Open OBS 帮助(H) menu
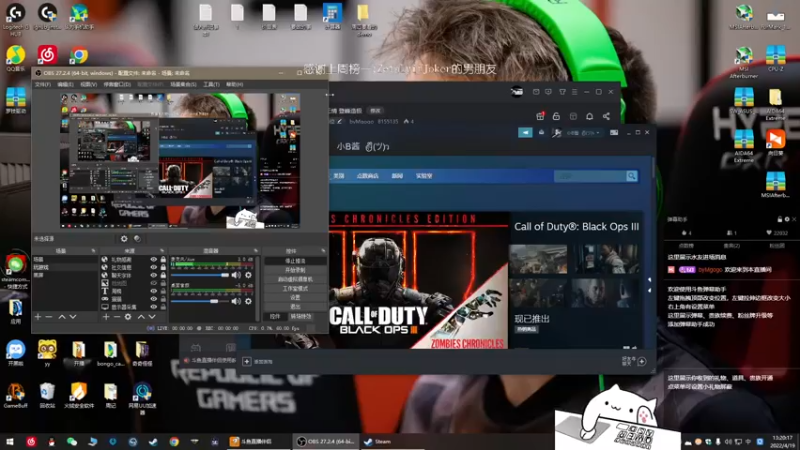800x450 pixels. [x=235, y=84]
